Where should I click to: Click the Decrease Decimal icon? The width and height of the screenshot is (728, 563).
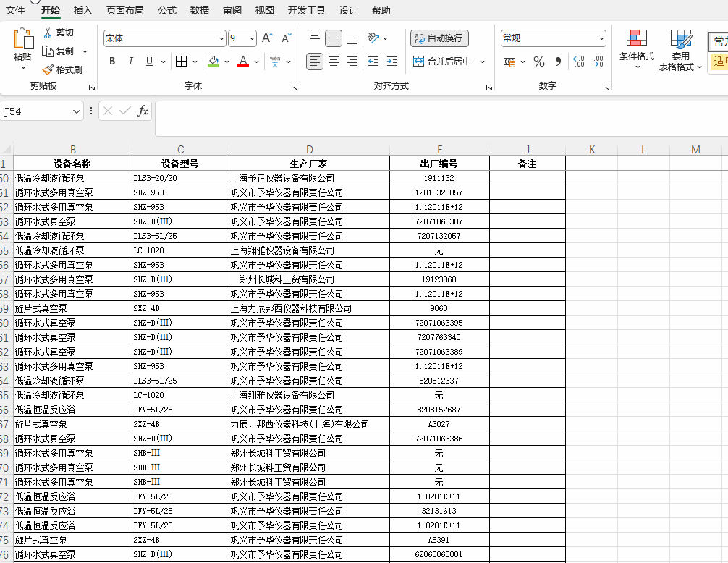[598, 62]
